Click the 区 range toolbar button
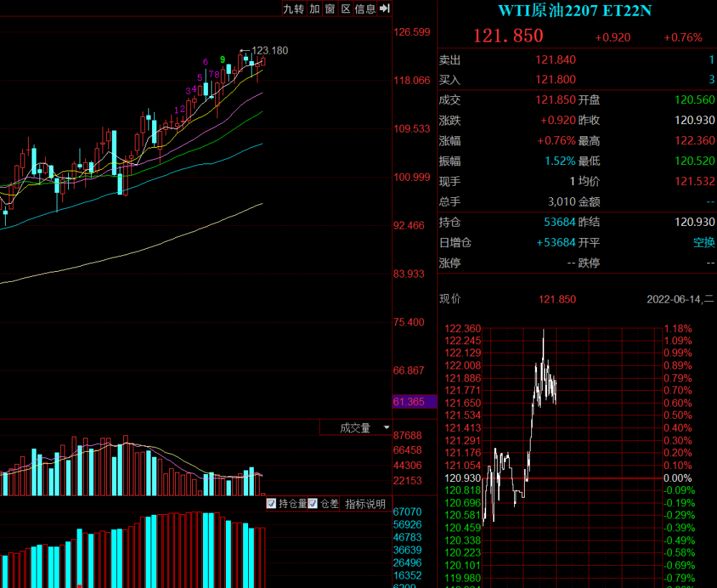 coord(346,9)
